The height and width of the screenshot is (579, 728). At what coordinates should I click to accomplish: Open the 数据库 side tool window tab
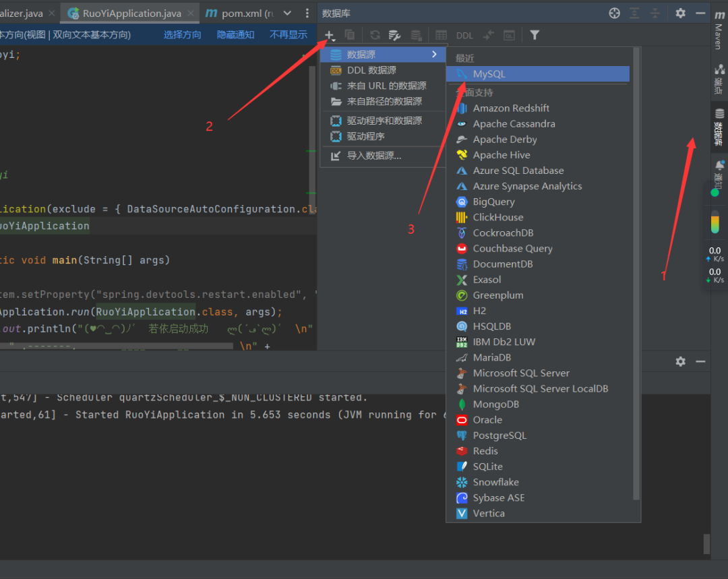click(x=719, y=127)
